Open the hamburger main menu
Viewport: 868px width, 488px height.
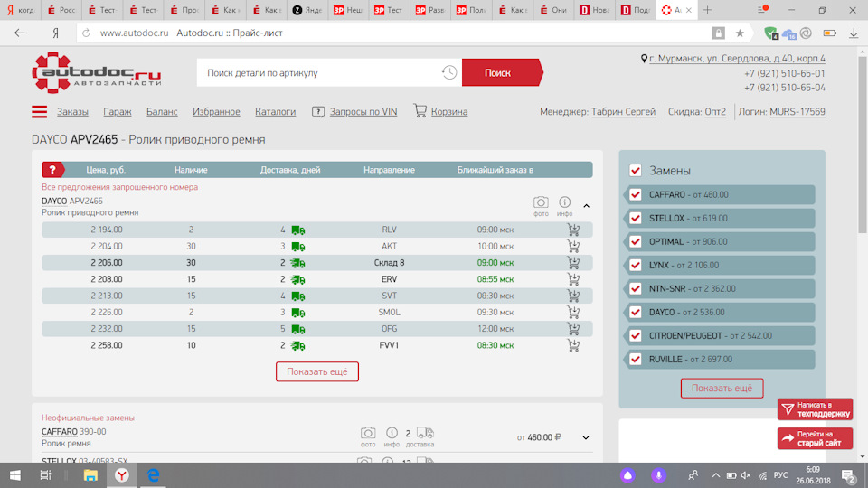pos(39,112)
